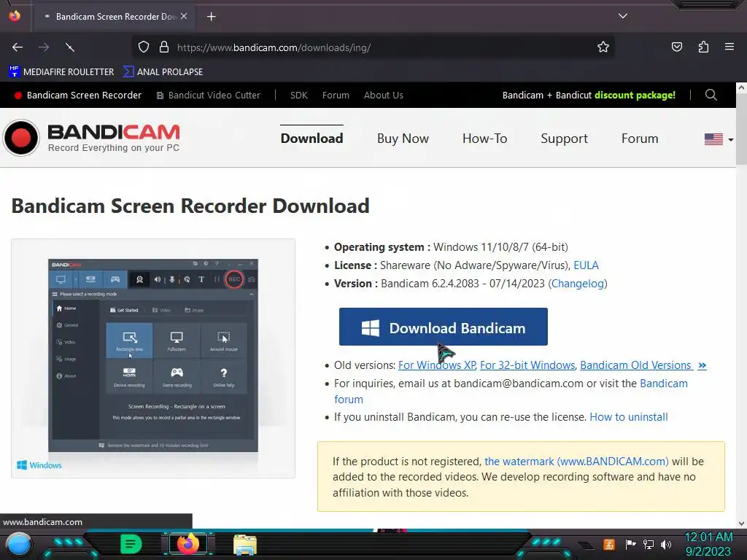Open the Buy Now page
Screen dimensions: 747x560
(x=403, y=139)
